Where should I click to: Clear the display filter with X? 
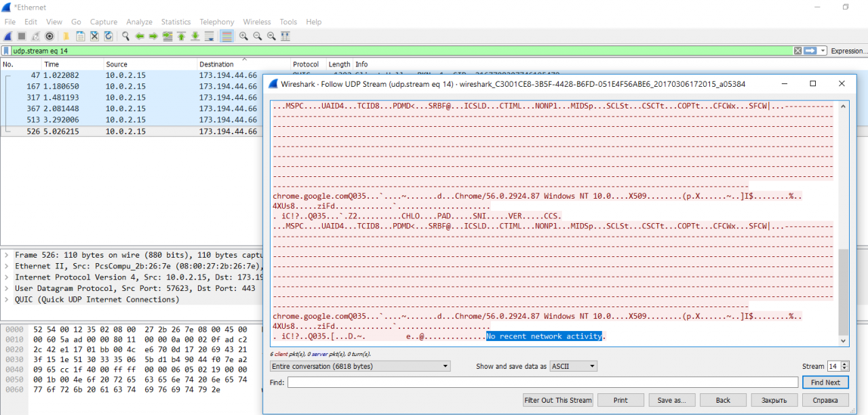pos(797,51)
